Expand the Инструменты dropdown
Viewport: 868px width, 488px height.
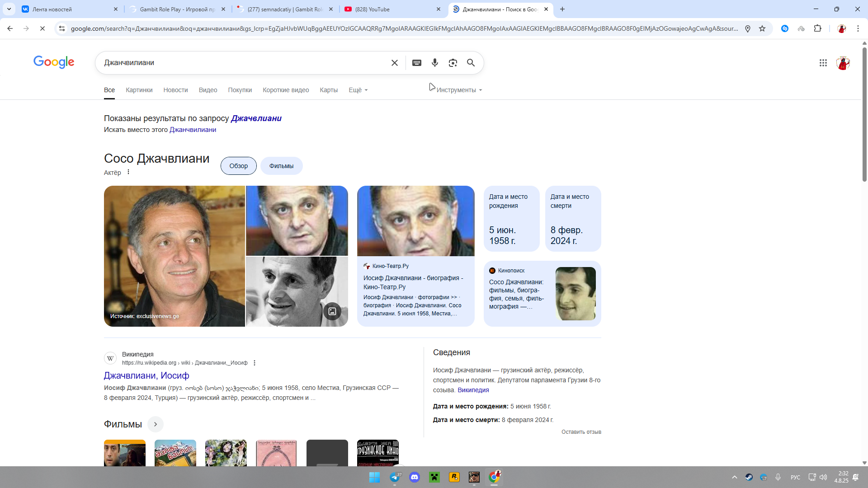[x=459, y=90]
